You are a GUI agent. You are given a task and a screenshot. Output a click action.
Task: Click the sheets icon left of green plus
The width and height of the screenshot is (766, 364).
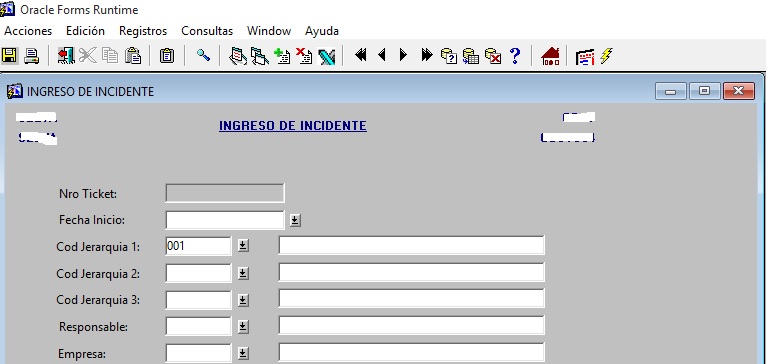(260, 56)
